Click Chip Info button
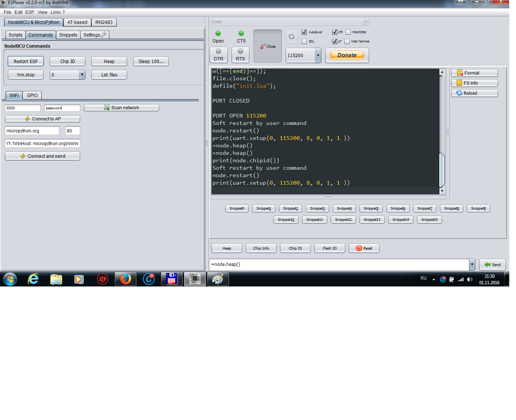516x420 pixels. (x=261, y=248)
